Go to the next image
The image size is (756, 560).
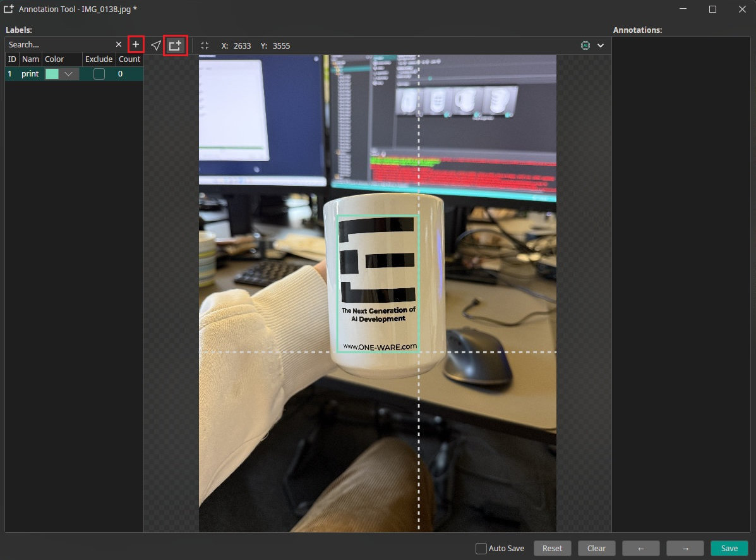pos(685,548)
